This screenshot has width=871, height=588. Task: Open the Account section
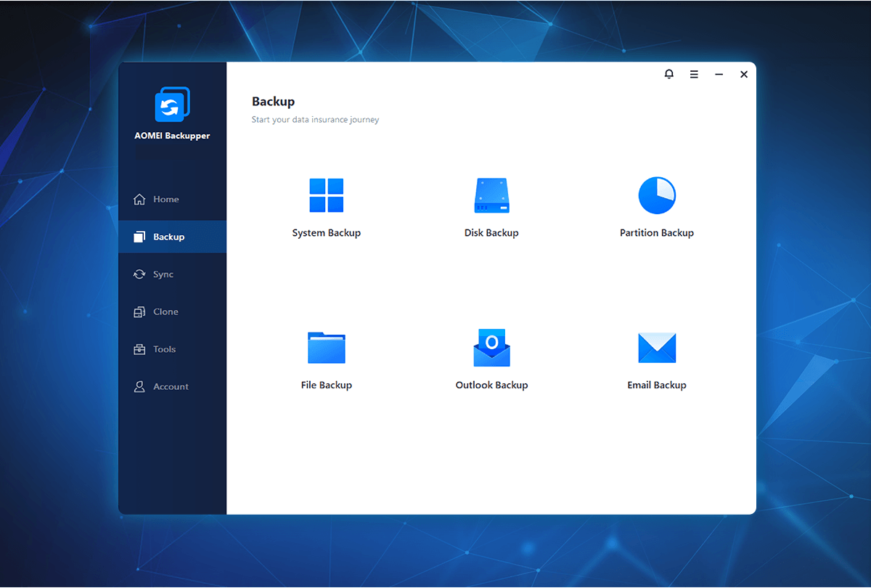[171, 386]
